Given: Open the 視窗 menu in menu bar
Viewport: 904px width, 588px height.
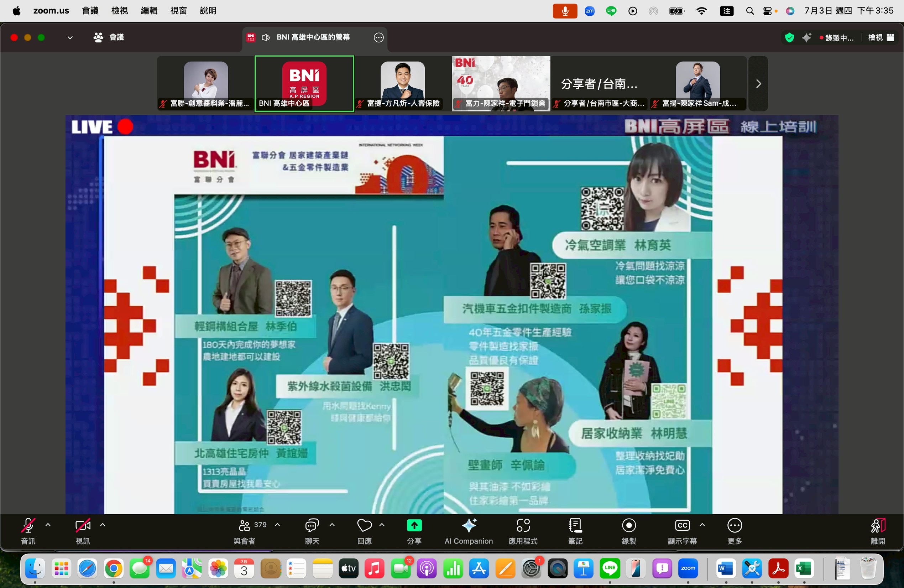Looking at the screenshot, I should point(178,11).
